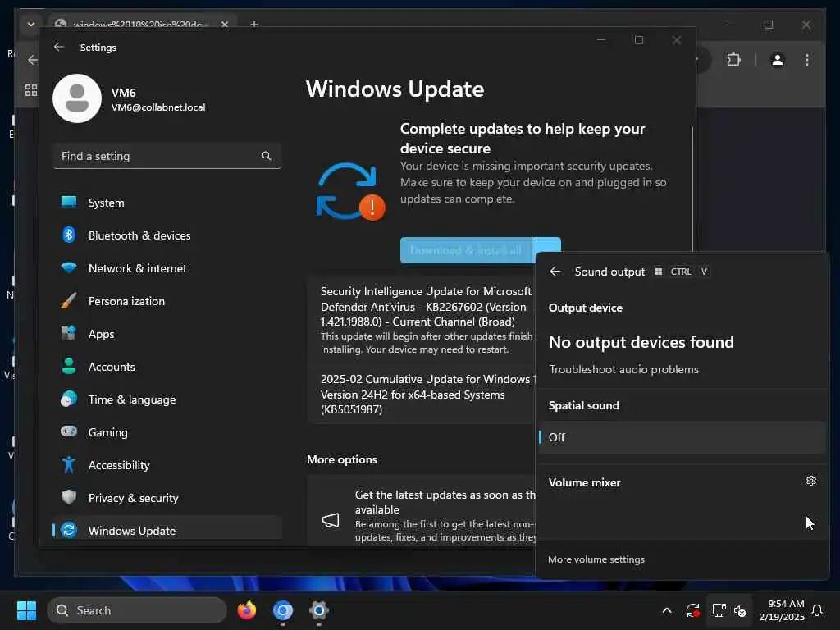
Task: Click the Windows Update tray icon
Action: coord(692,610)
